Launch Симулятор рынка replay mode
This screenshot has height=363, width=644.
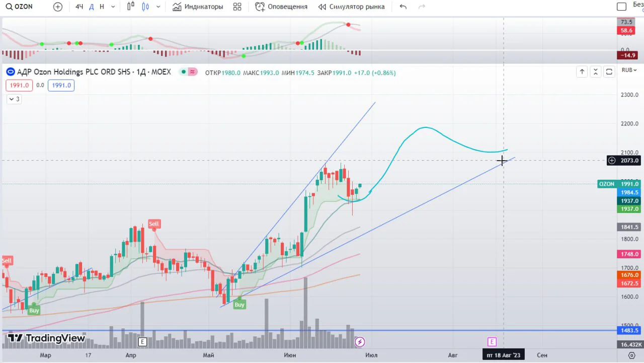point(352,7)
